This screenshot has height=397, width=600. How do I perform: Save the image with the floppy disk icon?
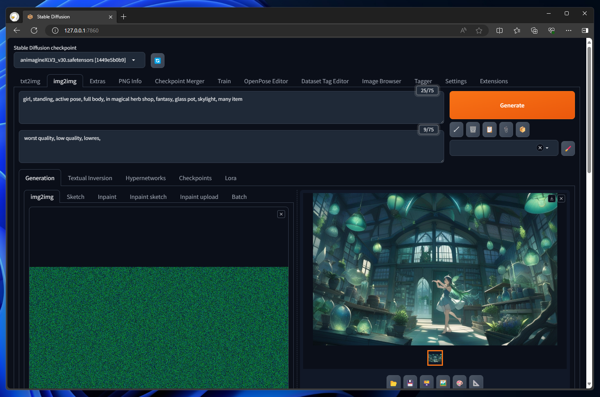click(410, 382)
